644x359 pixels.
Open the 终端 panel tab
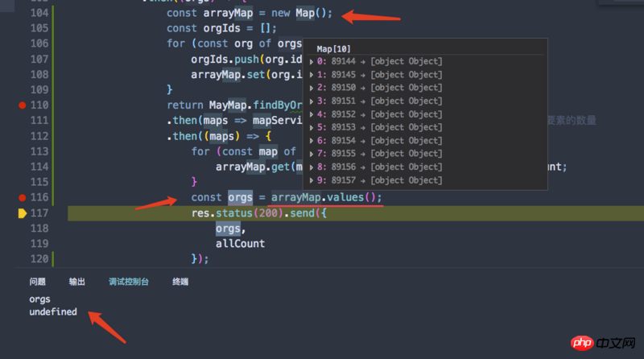(x=180, y=282)
